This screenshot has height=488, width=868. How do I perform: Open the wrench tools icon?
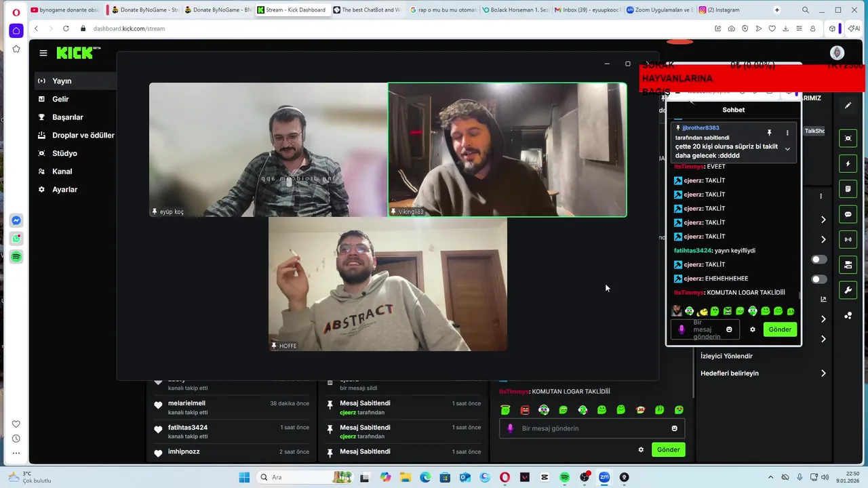coord(848,290)
